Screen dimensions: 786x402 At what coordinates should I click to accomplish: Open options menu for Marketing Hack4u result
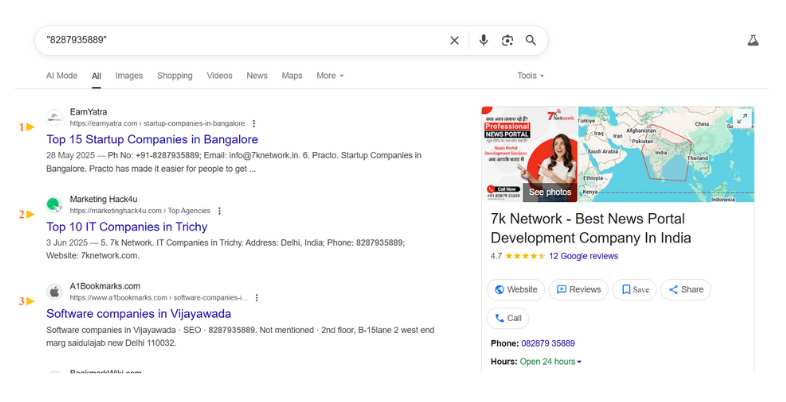pyautogui.click(x=220, y=211)
